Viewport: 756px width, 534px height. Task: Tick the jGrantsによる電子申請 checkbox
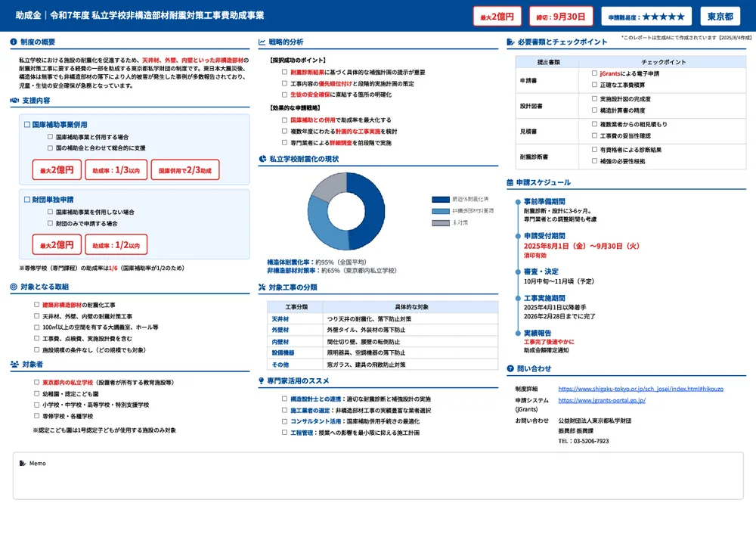click(x=594, y=73)
